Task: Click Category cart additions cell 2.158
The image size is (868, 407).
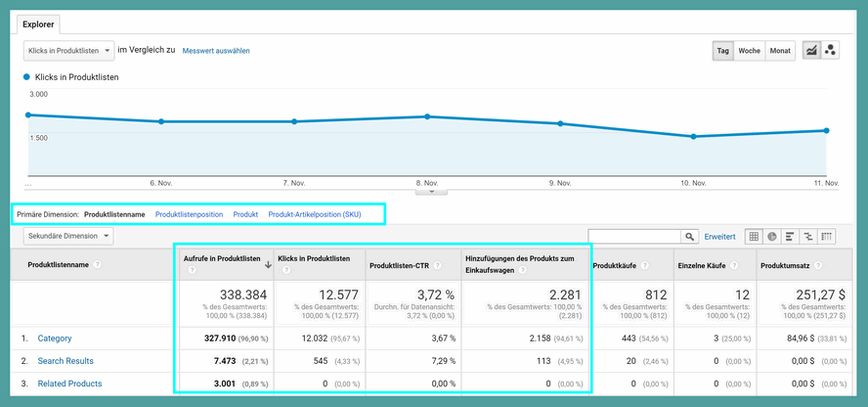Action: (540, 339)
